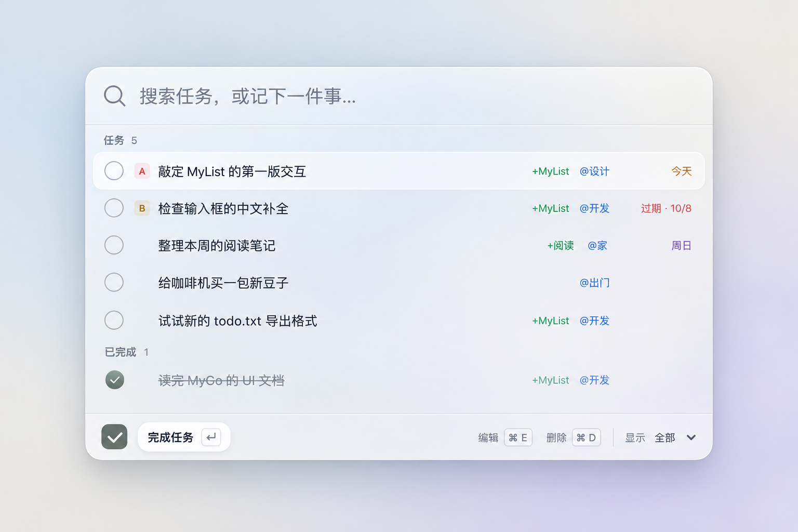Click @开发 tag on completed task
Image resolution: width=798 pixels, height=532 pixels.
[594, 380]
